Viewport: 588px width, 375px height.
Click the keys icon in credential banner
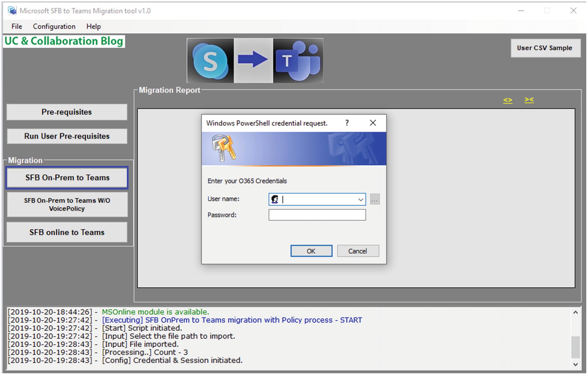[224, 148]
